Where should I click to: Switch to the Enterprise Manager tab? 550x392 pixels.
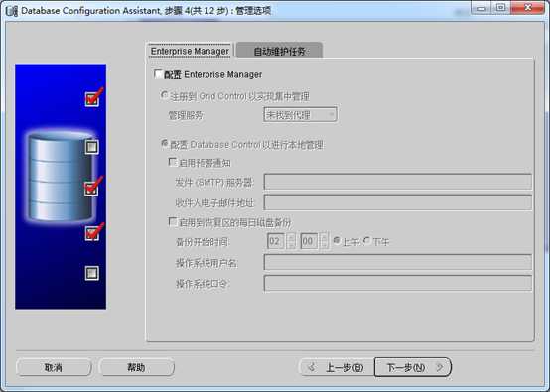click(x=190, y=51)
